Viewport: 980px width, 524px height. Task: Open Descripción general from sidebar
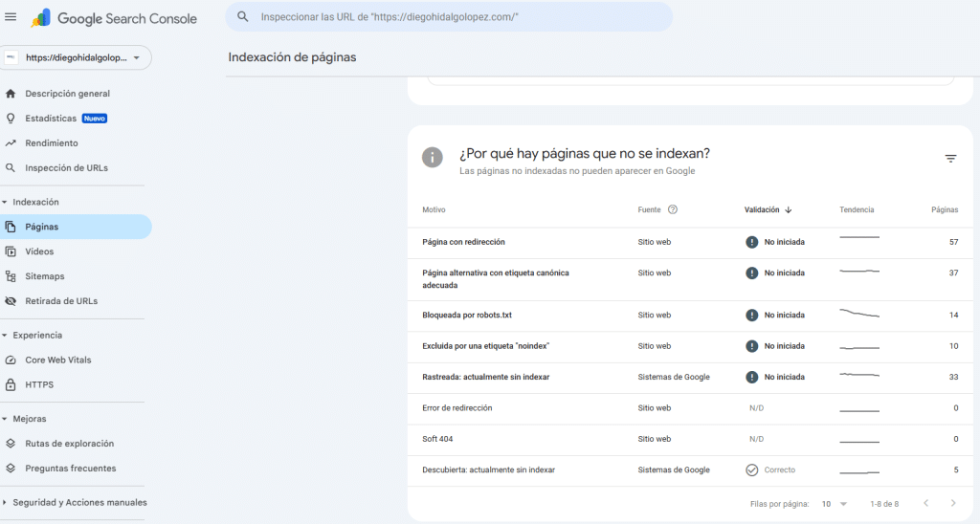pos(67,94)
